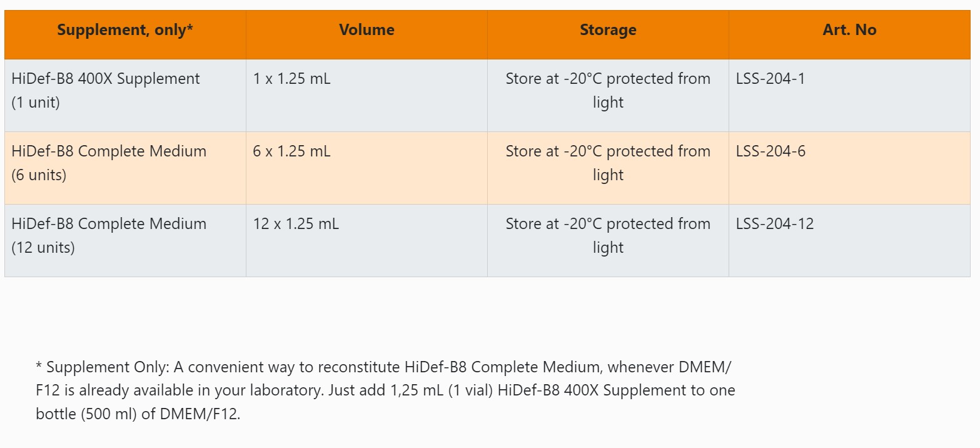Select the "6 x 1.25 mL" volume cell
Screen dimensions: 980x448
coord(291,151)
